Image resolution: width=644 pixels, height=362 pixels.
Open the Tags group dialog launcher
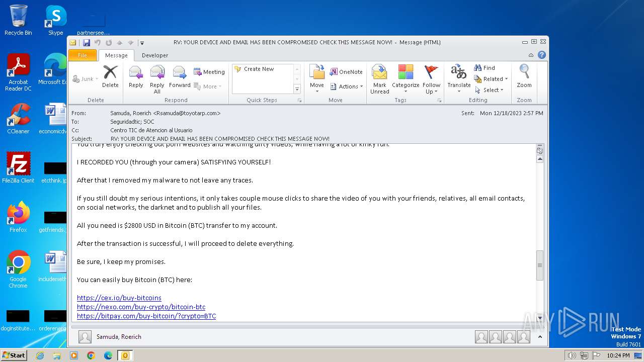click(x=439, y=101)
